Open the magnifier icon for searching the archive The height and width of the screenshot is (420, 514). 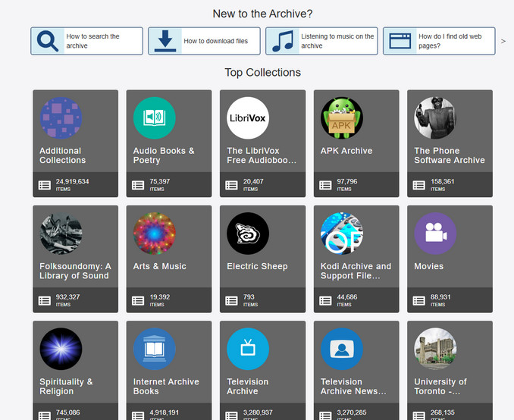(x=48, y=41)
